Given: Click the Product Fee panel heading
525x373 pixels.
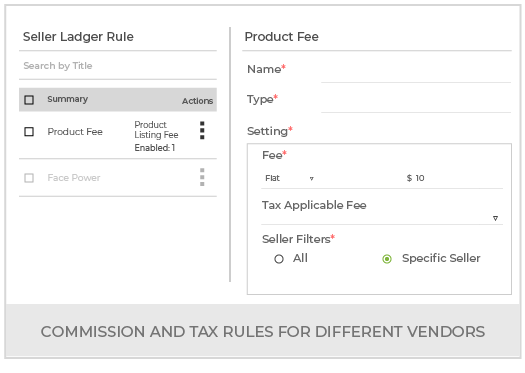Looking at the screenshot, I should (282, 36).
